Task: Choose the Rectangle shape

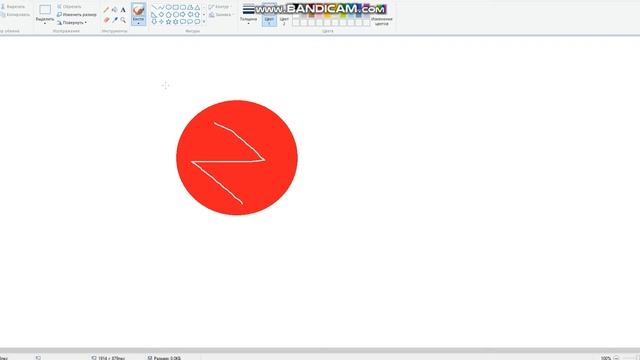Action: pos(176,7)
